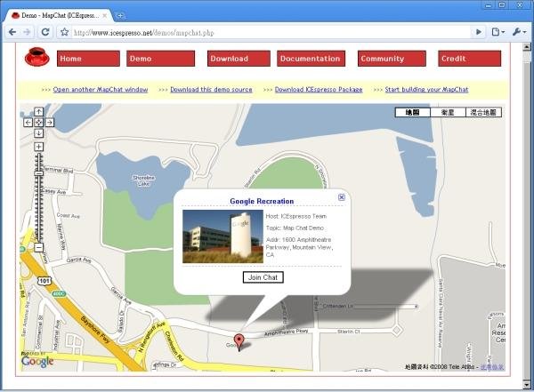
Task: Open the Credit menu item
Action: pos(469,59)
